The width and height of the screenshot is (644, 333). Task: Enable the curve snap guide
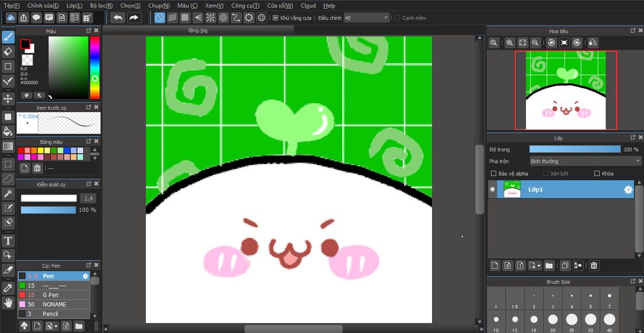tap(236, 18)
